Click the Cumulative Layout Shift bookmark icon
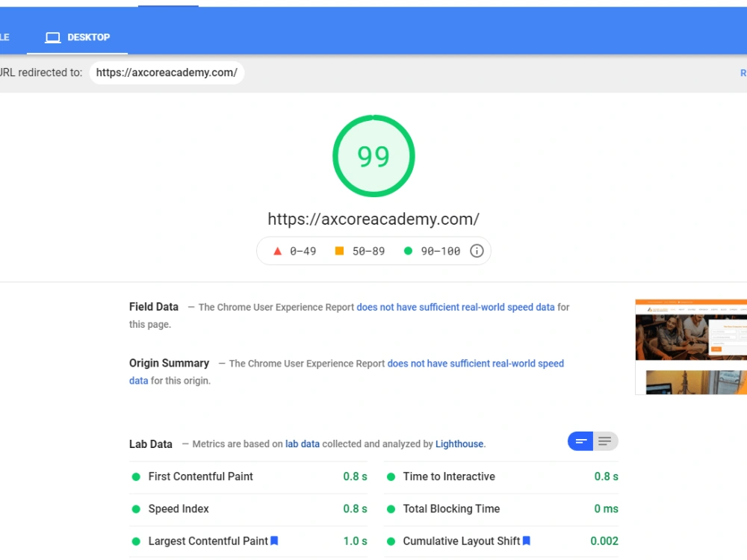The width and height of the screenshot is (747, 560). 527,541
